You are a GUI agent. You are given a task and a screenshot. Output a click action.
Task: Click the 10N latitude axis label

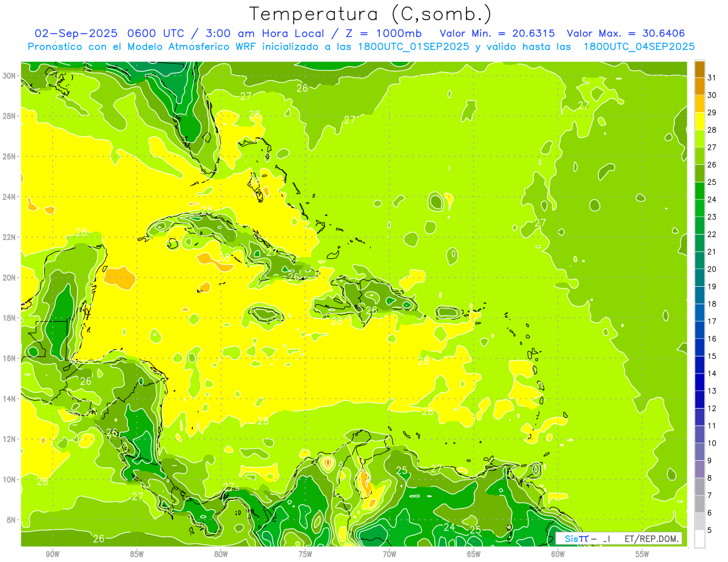click(x=10, y=480)
